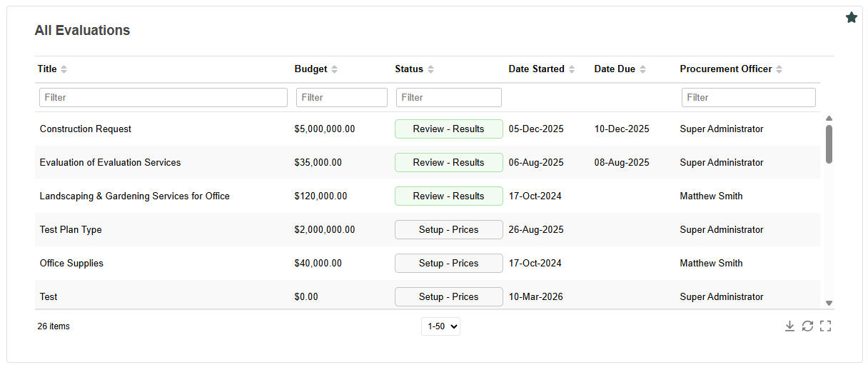Image resolution: width=868 pixels, height=365 pixels.
Task: Open the 1-50 page range dropdown
Action: click(x=440, y=326)
